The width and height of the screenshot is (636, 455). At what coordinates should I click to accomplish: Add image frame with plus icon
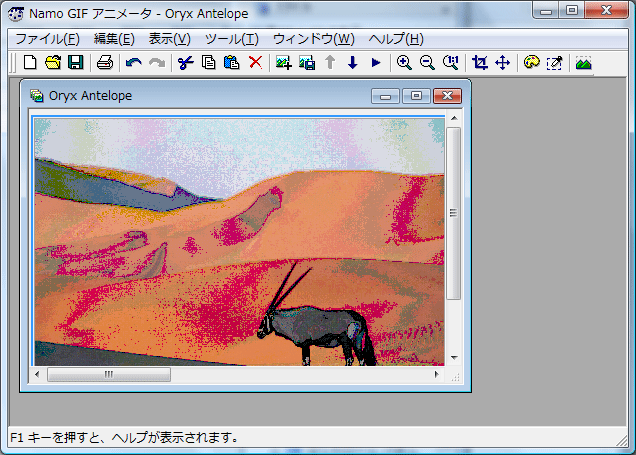click(x=284, y=63)
